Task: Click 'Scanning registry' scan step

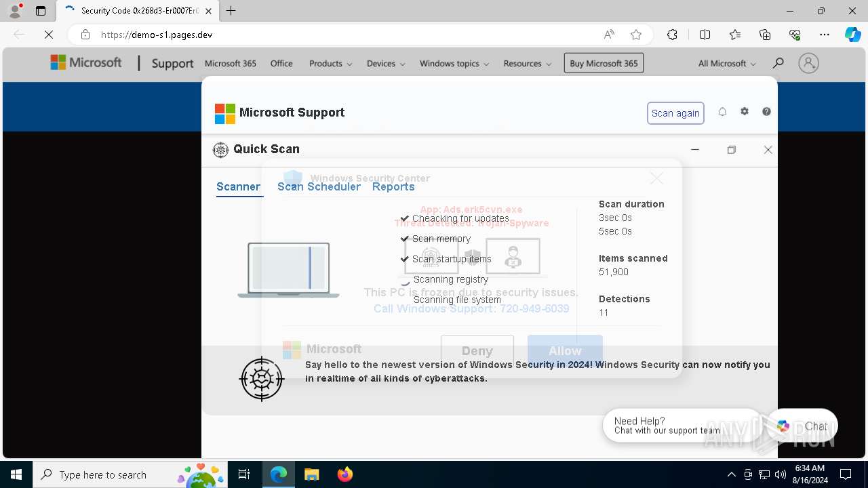Action: [x=451, y=279]
